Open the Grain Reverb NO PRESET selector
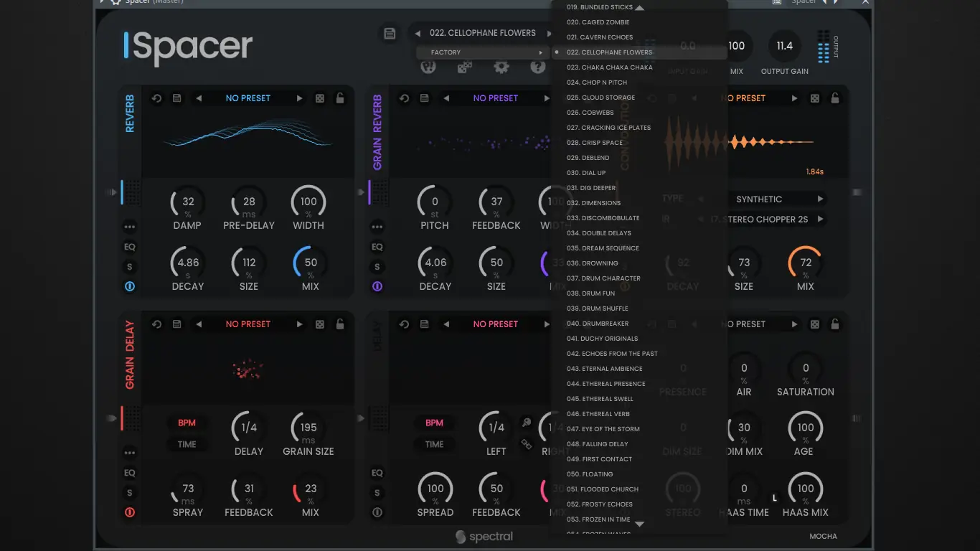This screenshot has height=551, width=980. [496, 98]
